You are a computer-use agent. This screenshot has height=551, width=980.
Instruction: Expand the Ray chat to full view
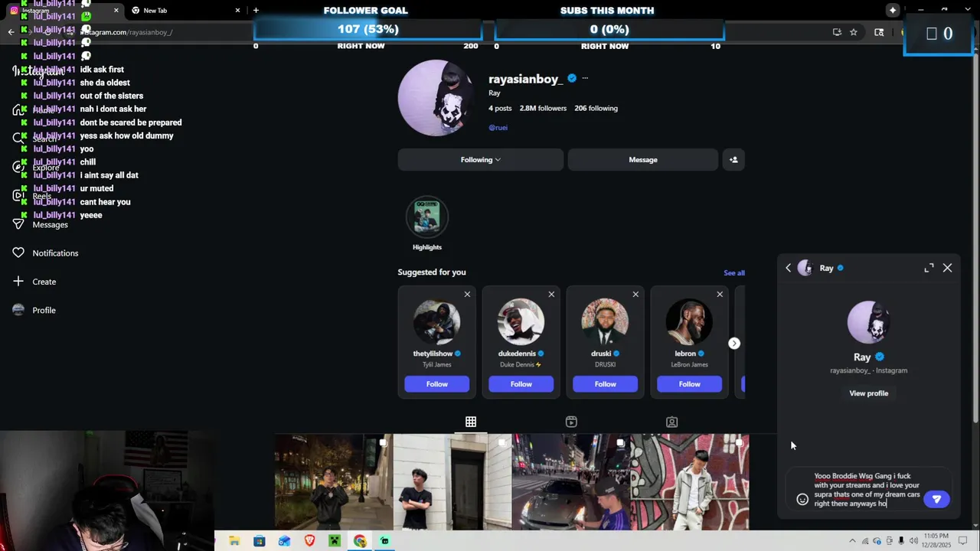pos(929,268)
